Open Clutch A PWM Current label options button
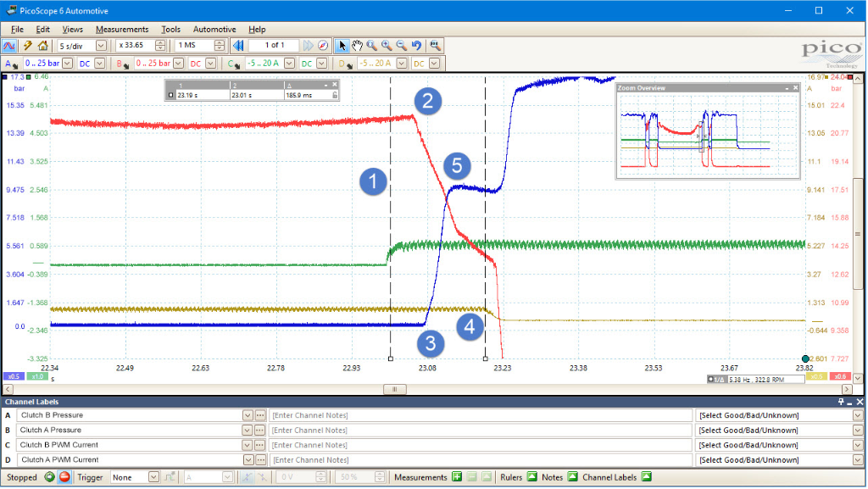 click(x=259, y=460)
